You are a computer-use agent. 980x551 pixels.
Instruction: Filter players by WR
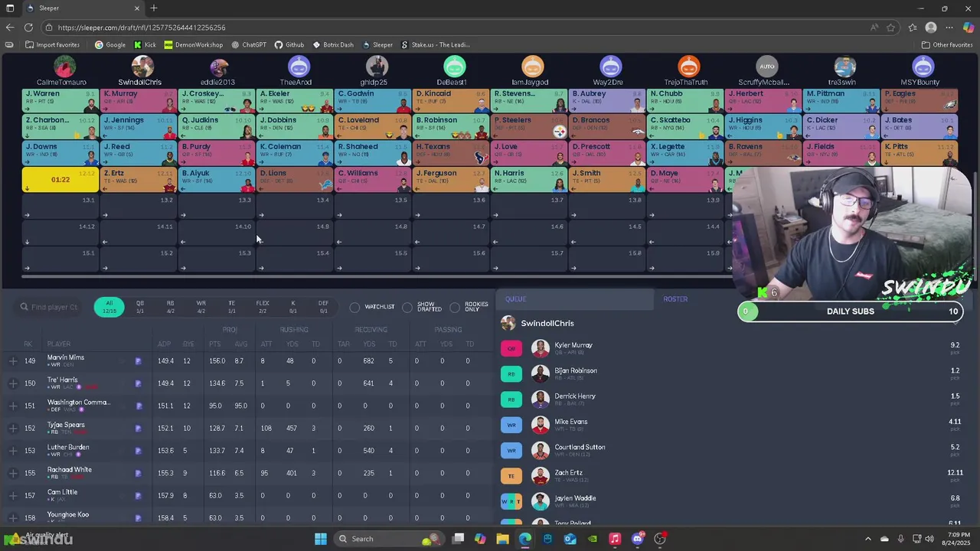pyautogui.click(x=201, y=307)
